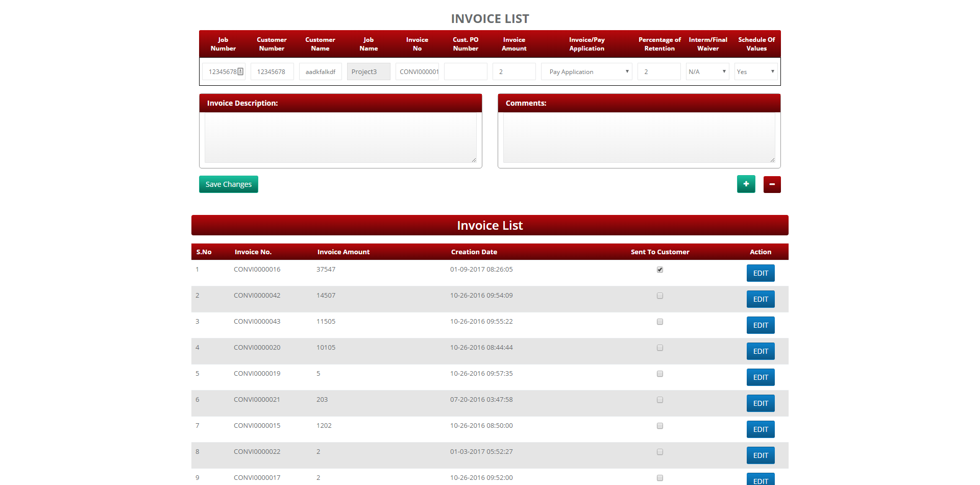This screenshot has width=980, height=485.
Task: Uncheck Sent To Customer for CONVI0000016
Action: click(x=660, y=270)
